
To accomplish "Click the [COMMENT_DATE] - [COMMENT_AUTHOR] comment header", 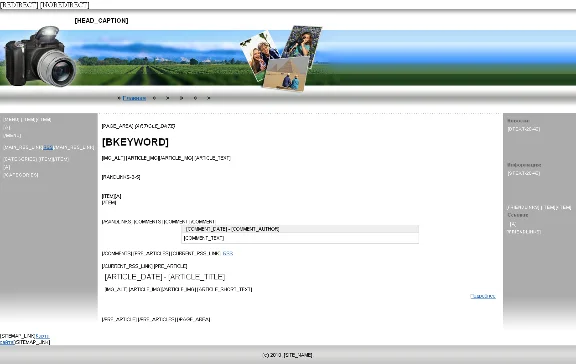I will (232, 229).
